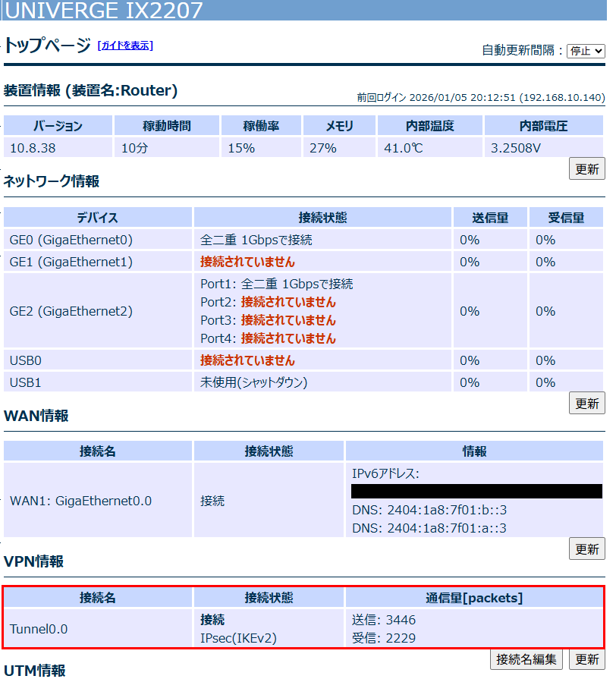Image resolution: width=616 pixels, height=679 pixels.
Task: Select internal temperature 41.0℃
Action: coord(404,148)
